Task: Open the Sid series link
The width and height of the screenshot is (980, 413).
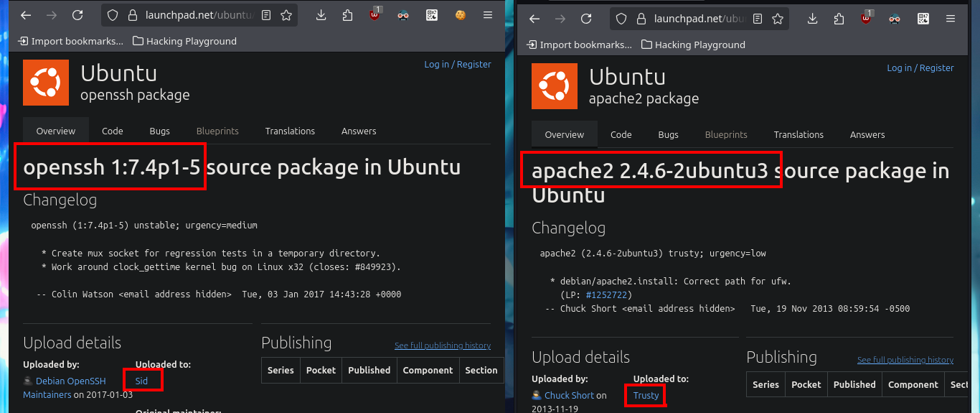Action: (141, 381)
